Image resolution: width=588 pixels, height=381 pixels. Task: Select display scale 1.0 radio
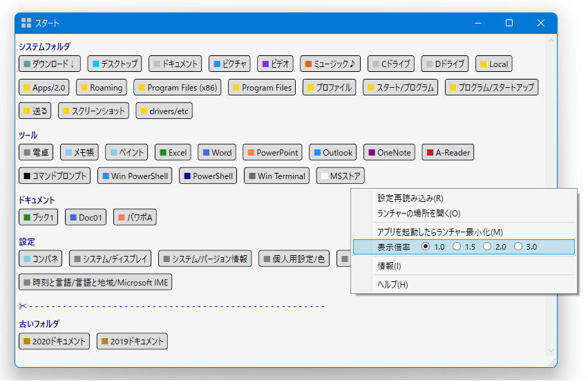pos(426,247)
